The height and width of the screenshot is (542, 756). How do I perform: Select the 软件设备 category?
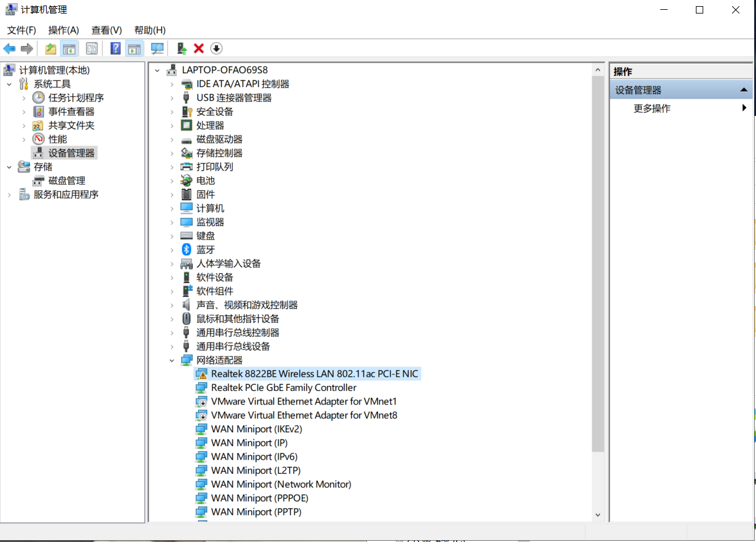(x=215, y=277)
